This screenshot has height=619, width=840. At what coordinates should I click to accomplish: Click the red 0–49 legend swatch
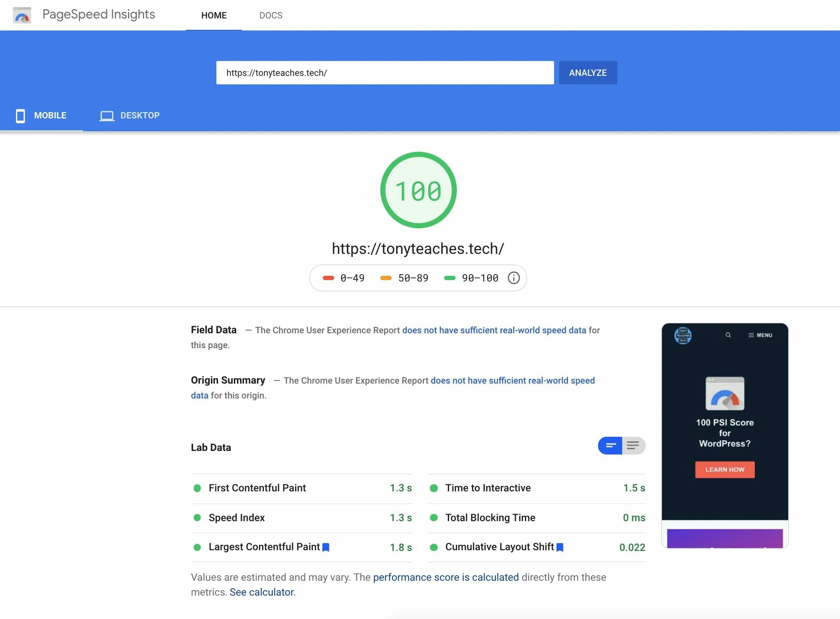tap(328, 278)
